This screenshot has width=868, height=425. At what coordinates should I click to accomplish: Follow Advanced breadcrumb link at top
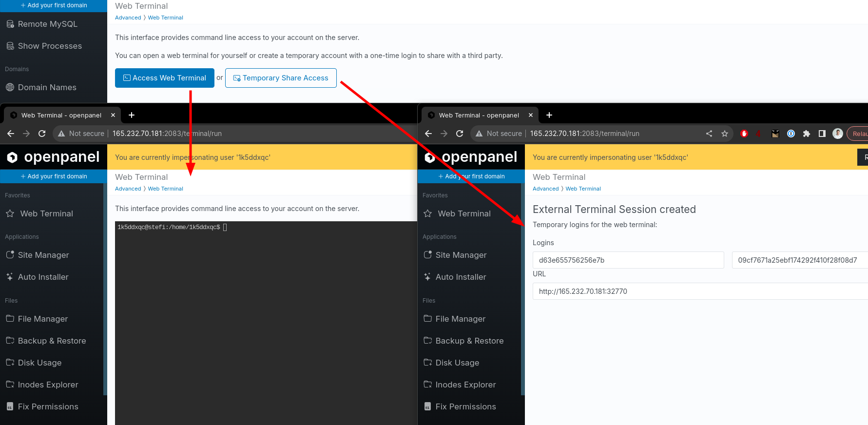(128, 18)
